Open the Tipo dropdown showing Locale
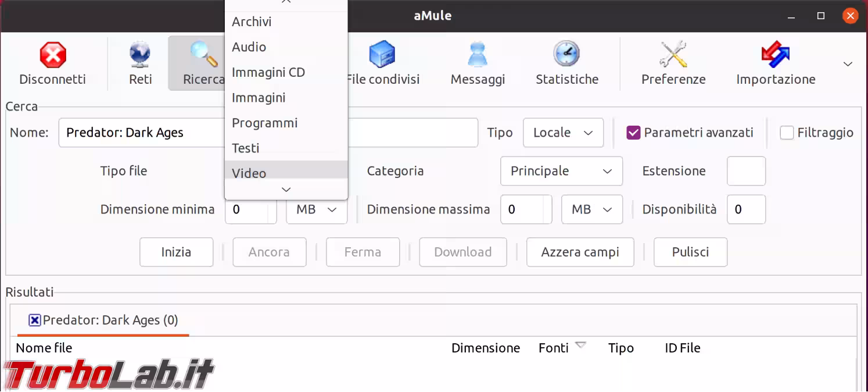The width and height of the screenshot is (868, 392). pyautogui.click(x=562, y=133)
